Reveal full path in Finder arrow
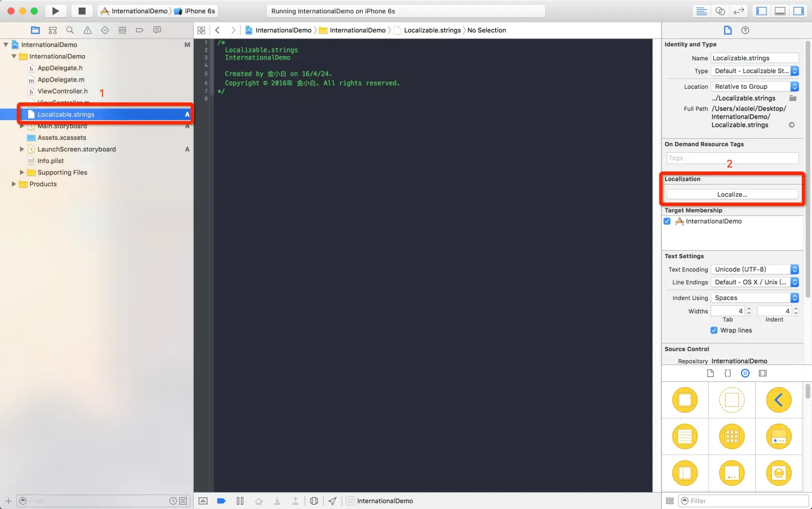 (791, 125)
